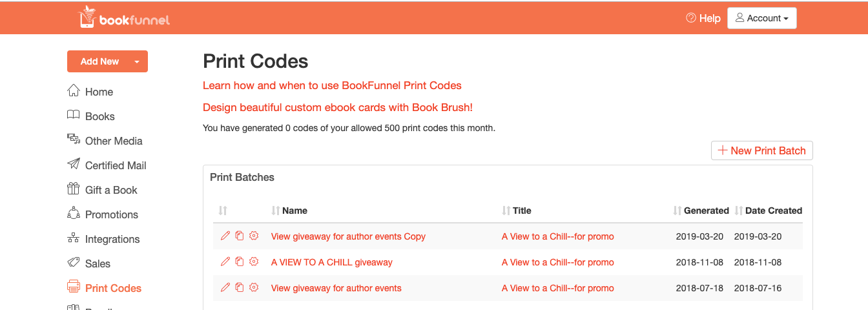
Task: Sort batches by Date Created
Action: [773, 211]
